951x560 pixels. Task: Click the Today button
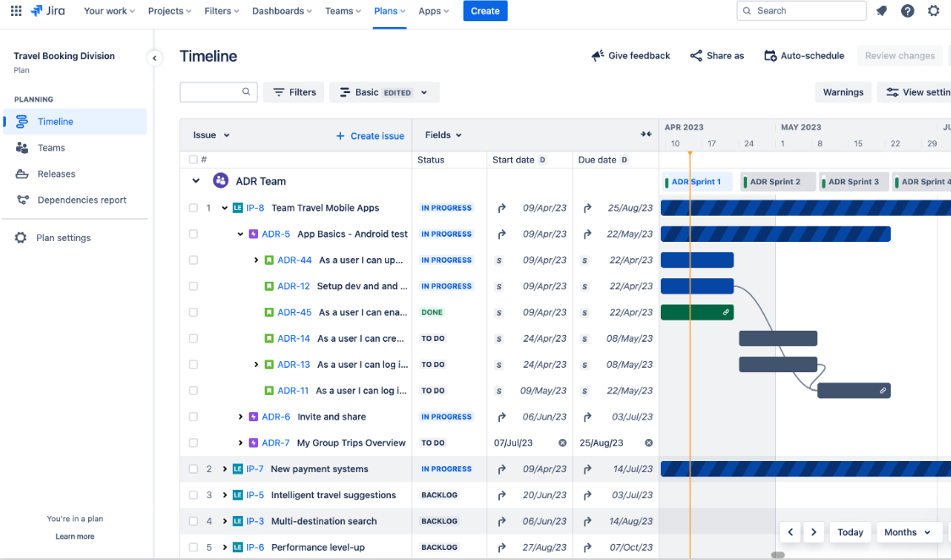pyautogui.click(x=850, y=532)
